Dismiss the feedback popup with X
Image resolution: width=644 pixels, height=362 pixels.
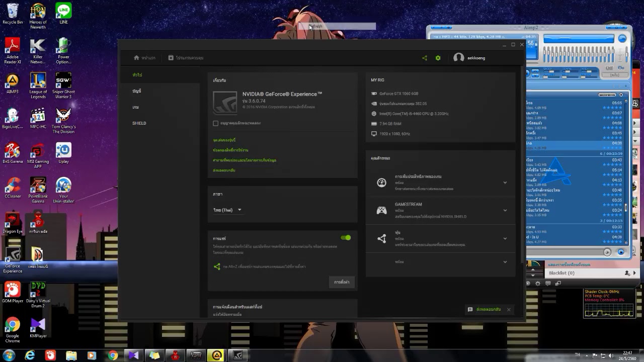[x=509, y=310]
